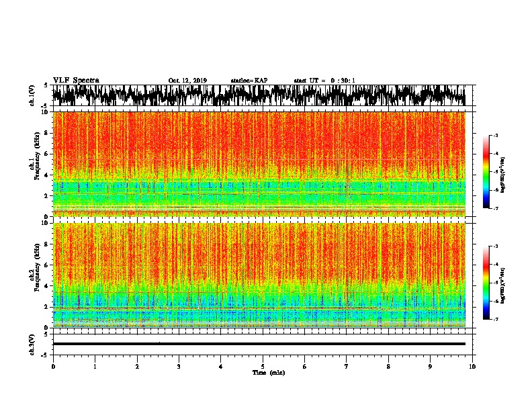Click the ch.2 frequency axis '2' tick label
The width and height of the screenshot is (532, 411).
47,307
